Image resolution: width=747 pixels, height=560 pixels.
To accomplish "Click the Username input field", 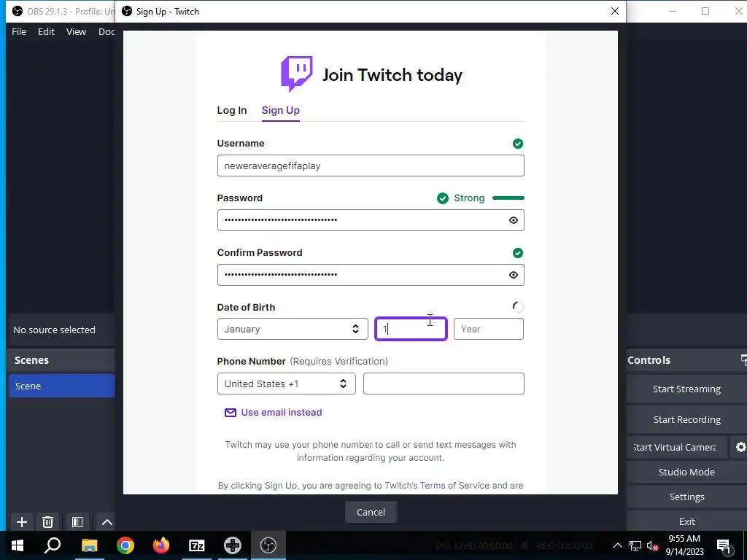I will coord(371,166).
